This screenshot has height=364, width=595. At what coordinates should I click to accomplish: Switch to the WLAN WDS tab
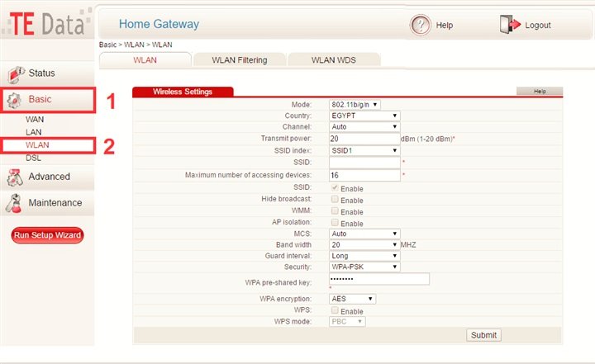333,59
